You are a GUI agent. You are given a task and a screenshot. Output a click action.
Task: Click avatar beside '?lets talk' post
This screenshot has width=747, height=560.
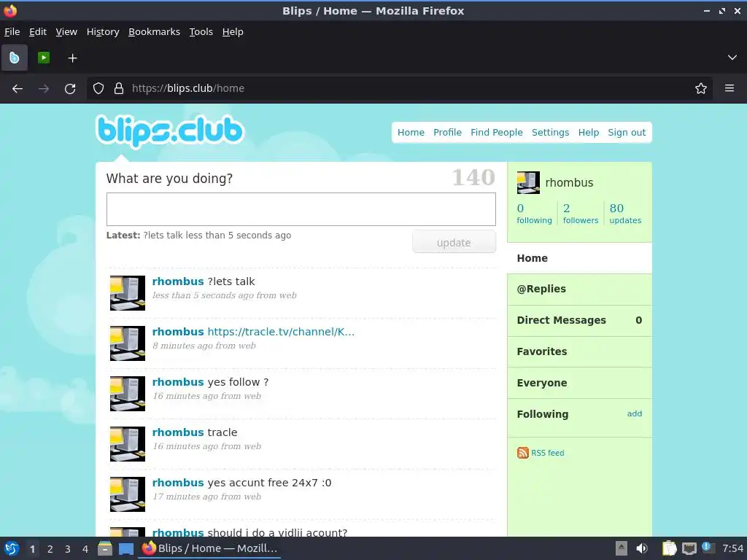(x=127, y=293)
